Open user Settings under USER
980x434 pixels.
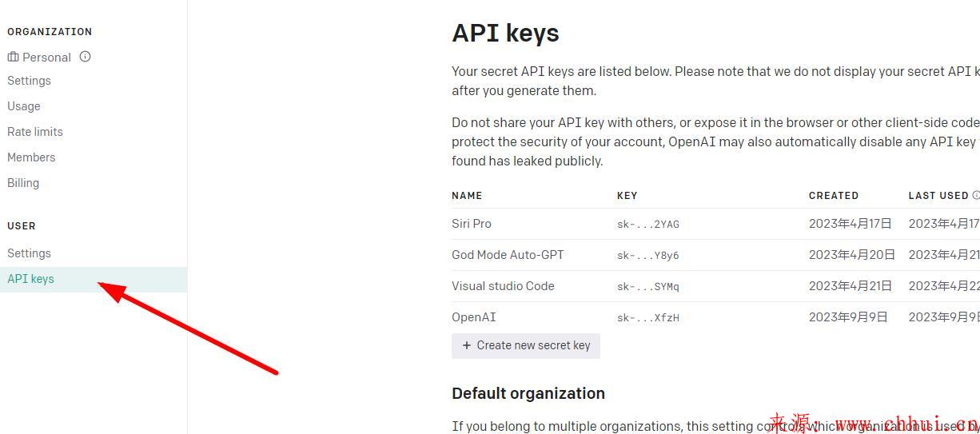[x=29, y=253]
